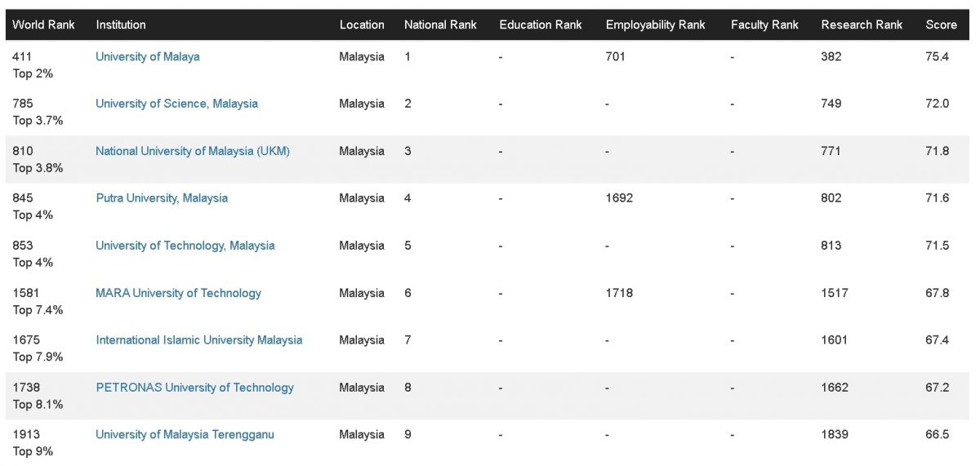Viewport: 980px width, 466px height.
Task: Visit the MARA University of Technology link
Action: coord(178,293)
